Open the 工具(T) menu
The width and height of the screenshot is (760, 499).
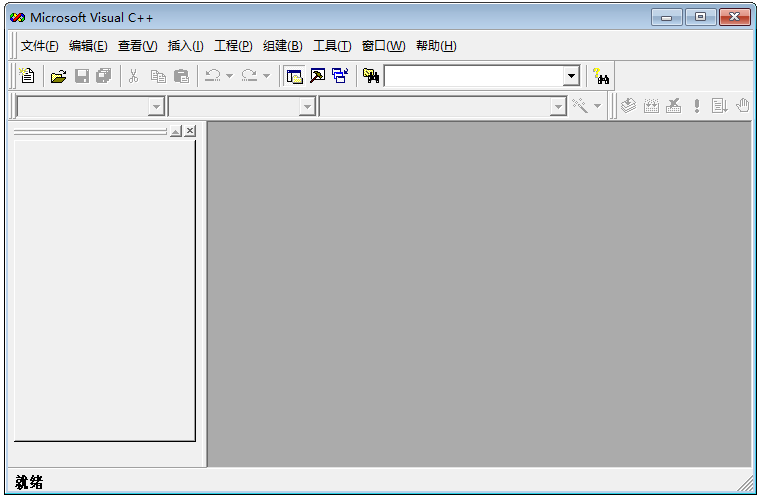(332, 46)
